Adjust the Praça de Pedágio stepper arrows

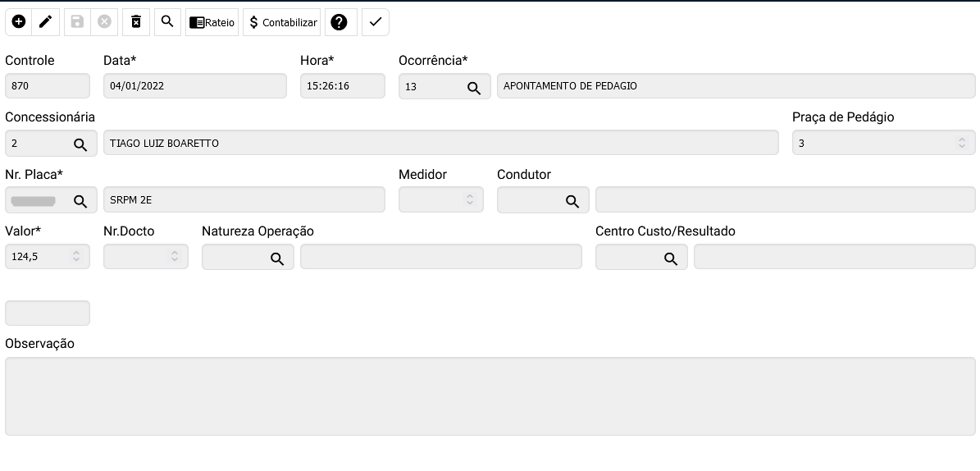tap(962, 143)
